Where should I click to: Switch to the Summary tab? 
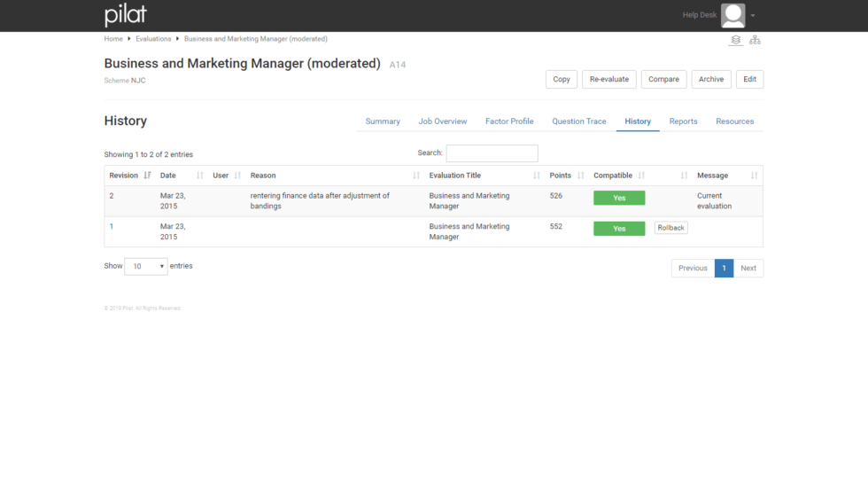[383, 121]
